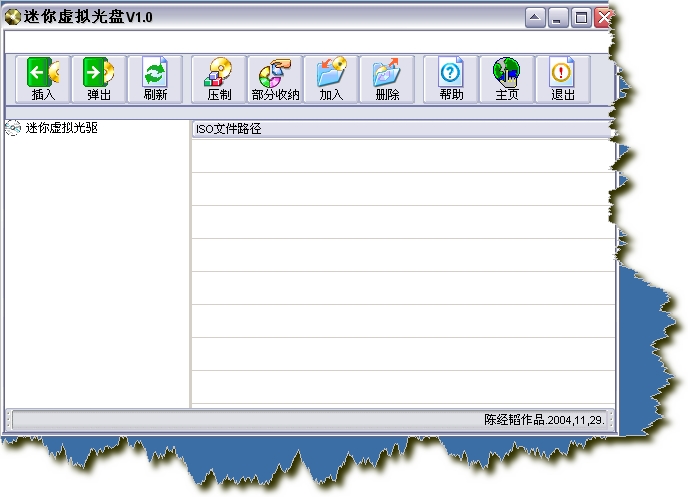
Task: Click the 弹出 (Eject) toolbar icon
Action: (x=99, y=79)
